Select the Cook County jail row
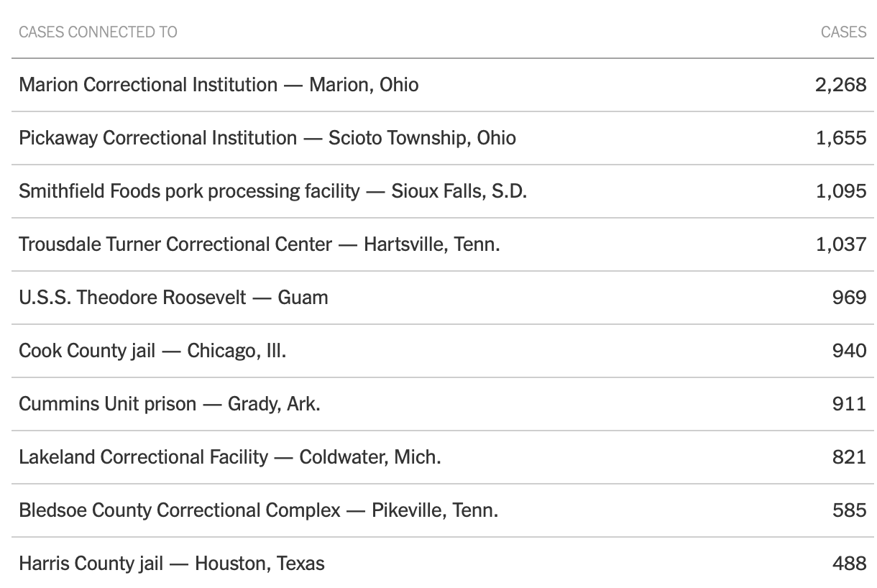The width and height of the screenshot is (877, 588). 152,351
